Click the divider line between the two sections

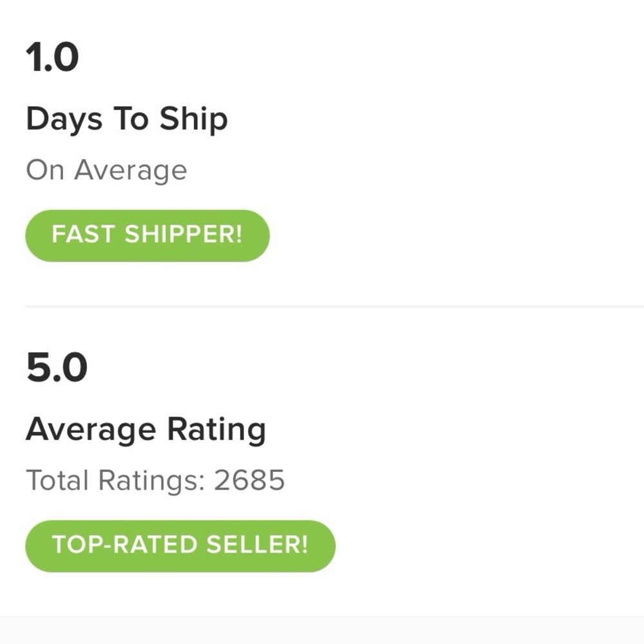point(334,306)
